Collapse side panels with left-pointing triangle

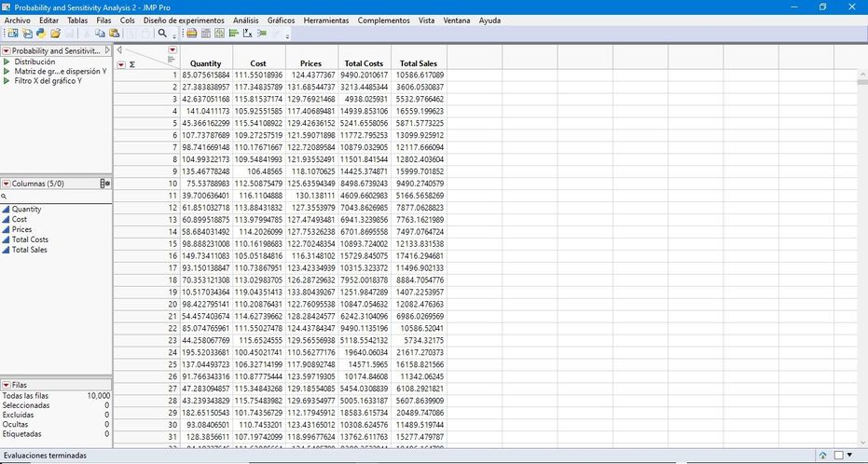119,49
